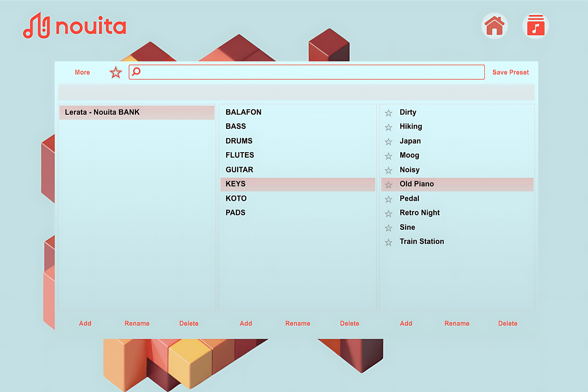
Task: Click the home icon
Action: coord(495,25)
